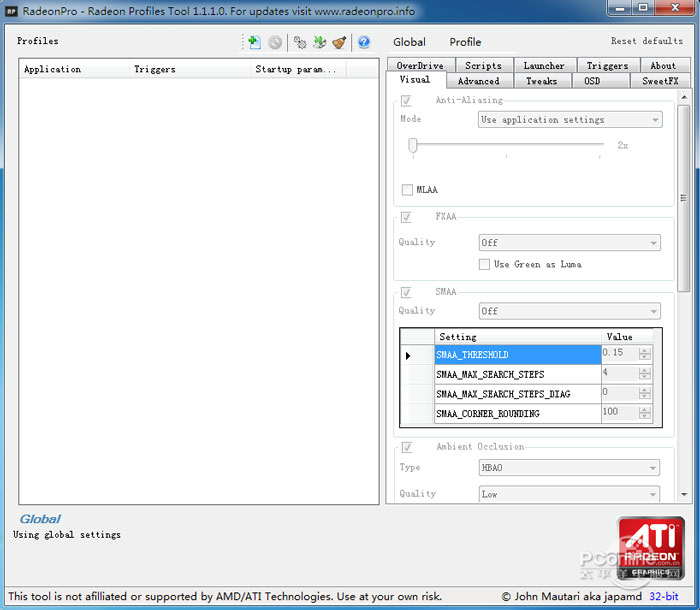Click the Value column header in SMAA table

(627, 337)
